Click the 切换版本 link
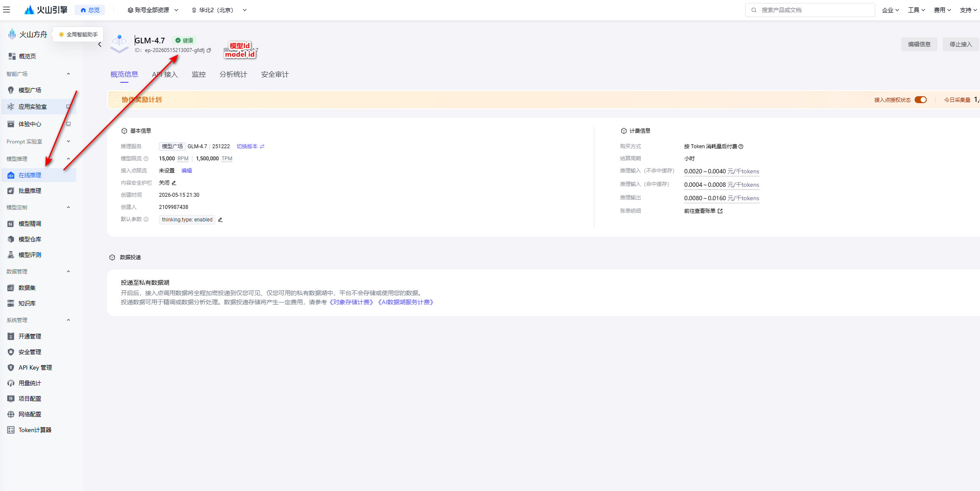 coord(250,146)
